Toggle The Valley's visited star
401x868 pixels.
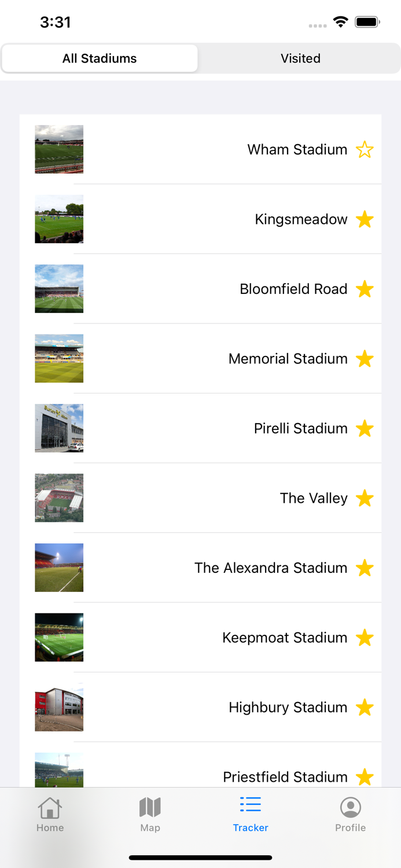[x=365, y=498]
